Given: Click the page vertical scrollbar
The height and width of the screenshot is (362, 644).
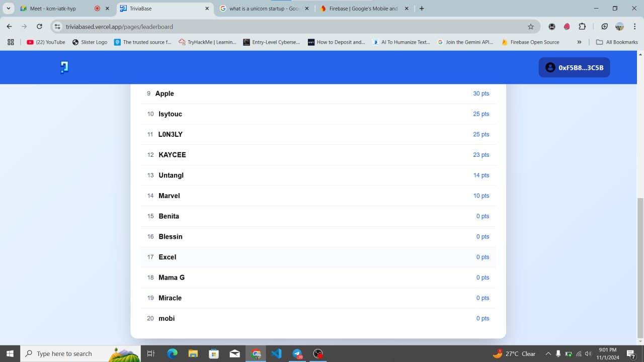Looking at the screenshot, I should click(640, 266).
